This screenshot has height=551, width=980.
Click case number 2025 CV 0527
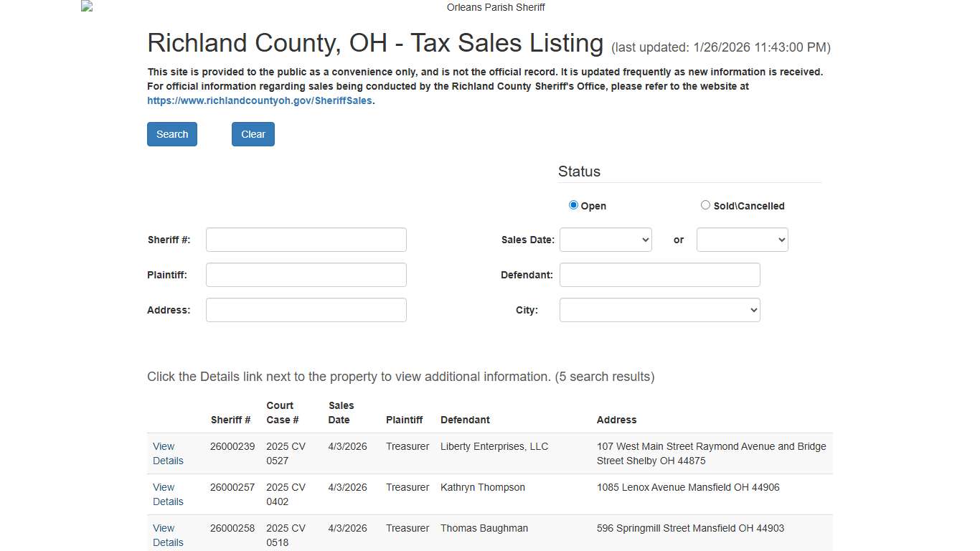tap(285, 453)
